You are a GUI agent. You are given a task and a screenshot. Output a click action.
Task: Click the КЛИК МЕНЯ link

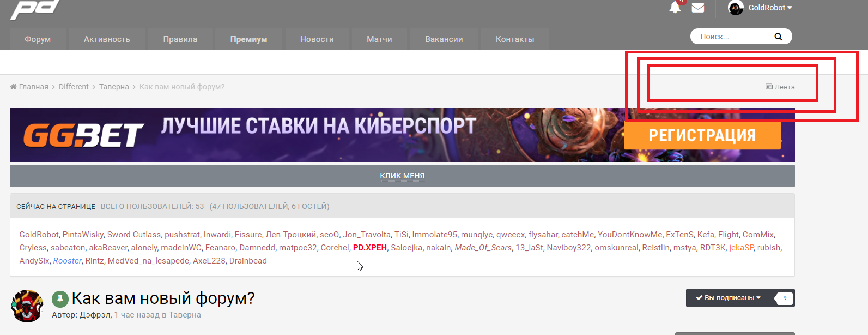(x=402, y=176)
